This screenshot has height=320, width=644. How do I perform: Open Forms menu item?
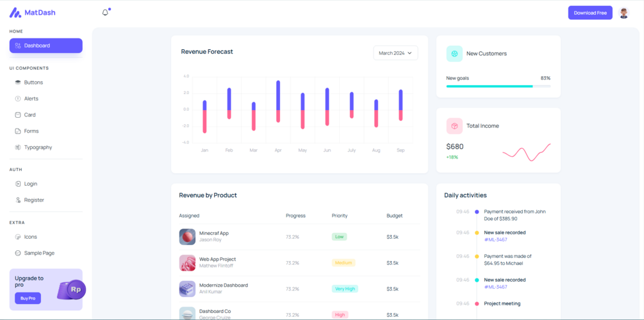46,131
